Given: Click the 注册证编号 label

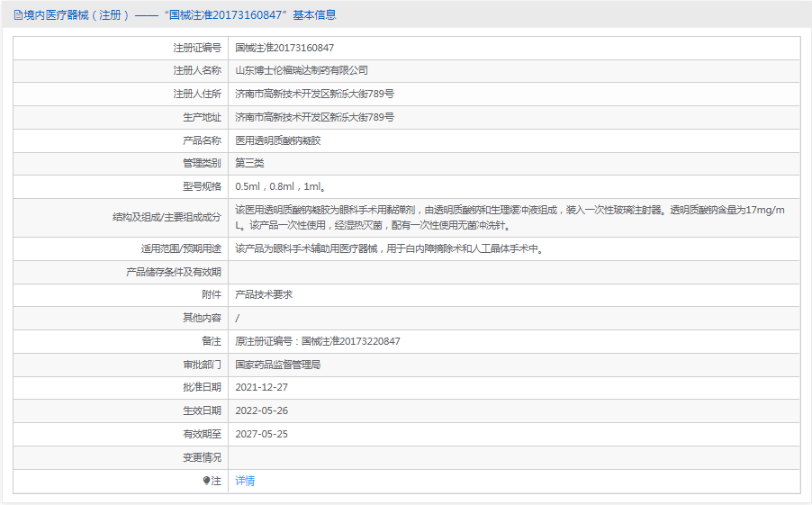Looking at the screenshot, I should 197,48.
